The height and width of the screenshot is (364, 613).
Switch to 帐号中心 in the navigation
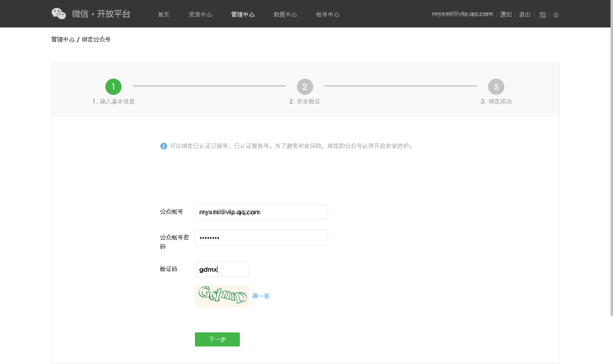328,15
